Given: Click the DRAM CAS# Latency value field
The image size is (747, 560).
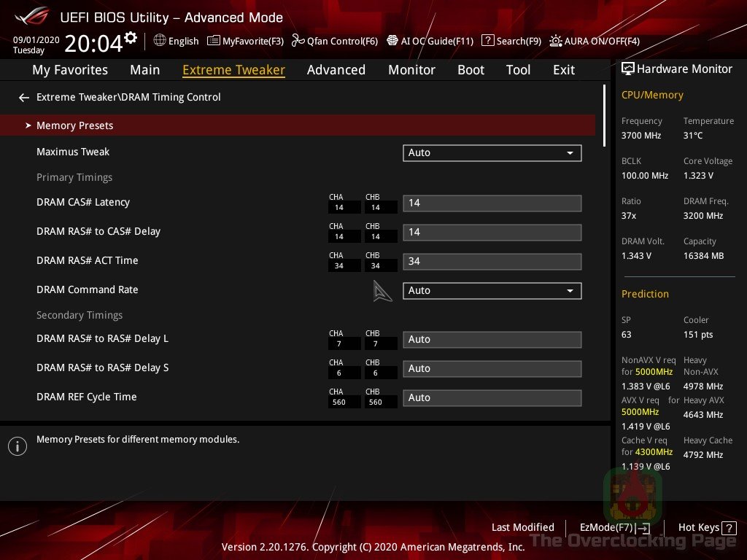Looking at the screenshot, I should click(x=492, y=203).
